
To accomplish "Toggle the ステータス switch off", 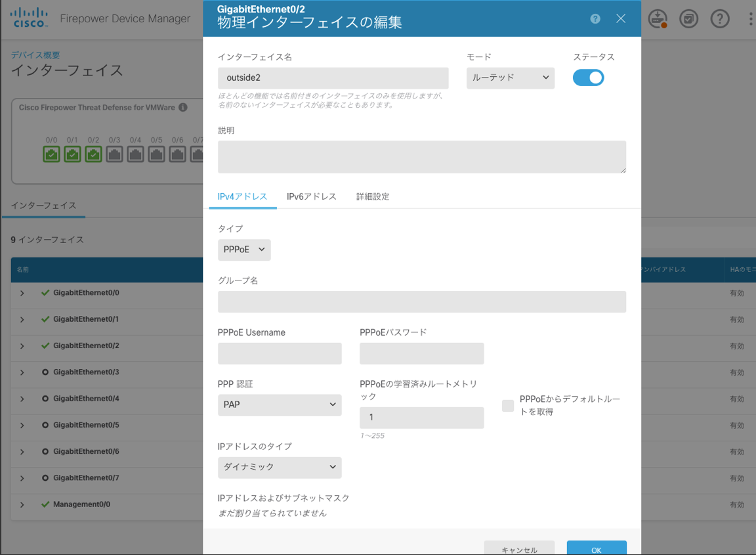I will point(588,78).
